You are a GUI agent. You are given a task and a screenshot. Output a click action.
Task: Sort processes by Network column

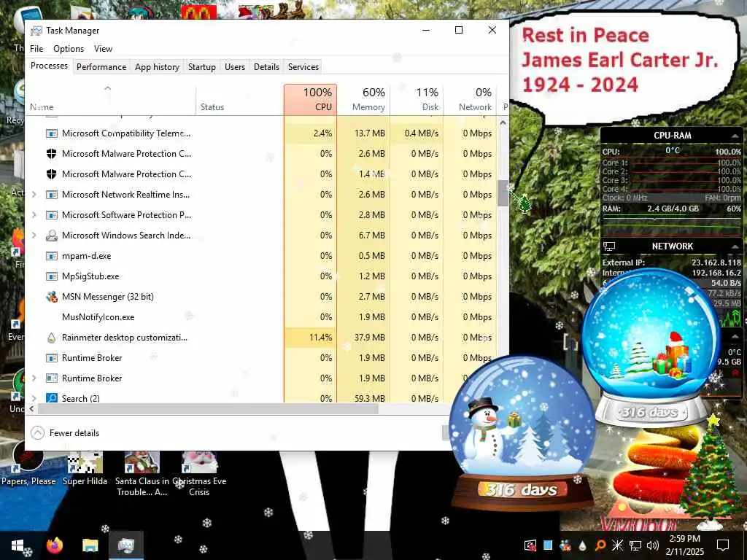pos(470,99)
